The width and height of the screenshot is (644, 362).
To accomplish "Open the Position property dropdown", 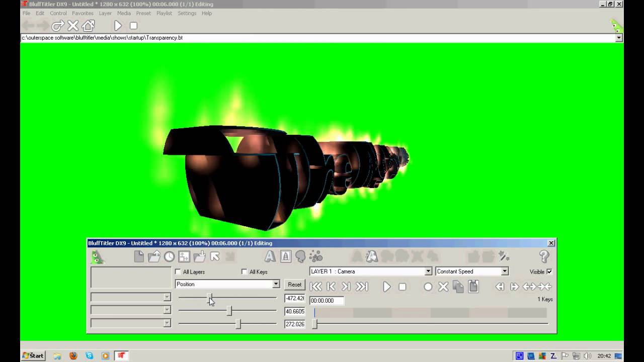I will pos(276,284).
